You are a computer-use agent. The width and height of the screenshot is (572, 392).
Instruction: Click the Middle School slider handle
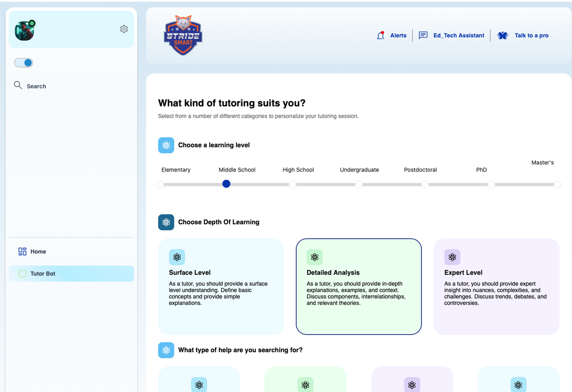226,184
